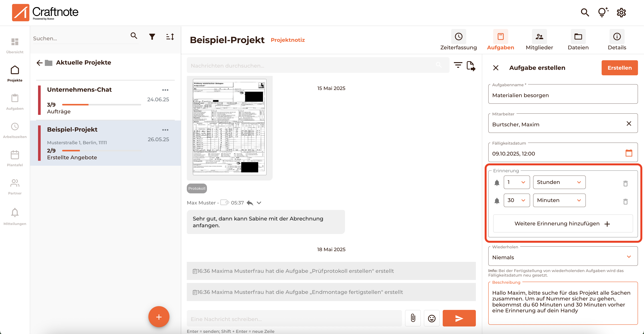The image size is (644, 334).
Task: Open the calendar picker for Fälligkeitsdatum
Action: [629, 153]
